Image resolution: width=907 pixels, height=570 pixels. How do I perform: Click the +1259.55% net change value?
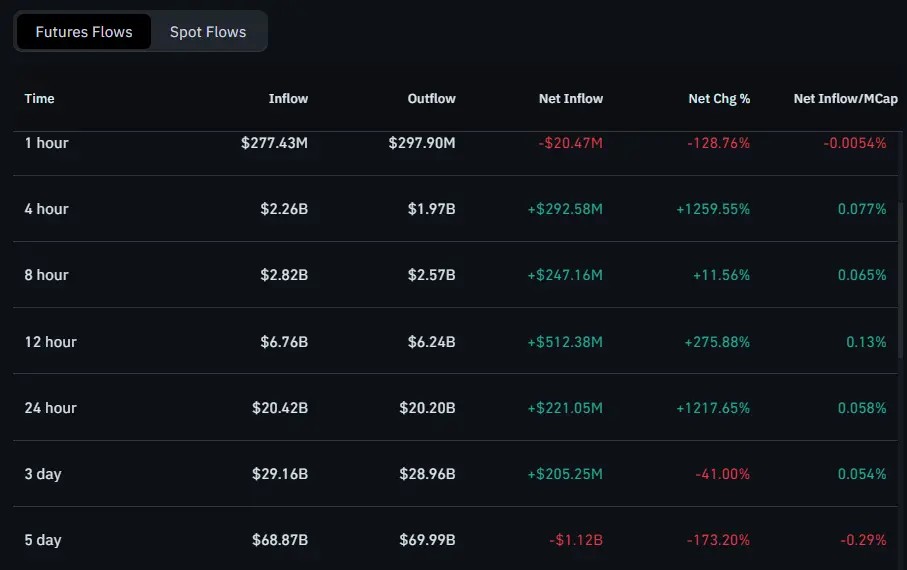(713, 209)
